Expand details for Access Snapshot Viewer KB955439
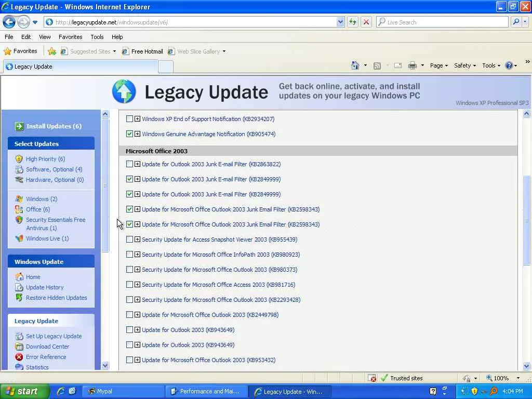Viewport: 532px width, 399px height. (137, 239)
